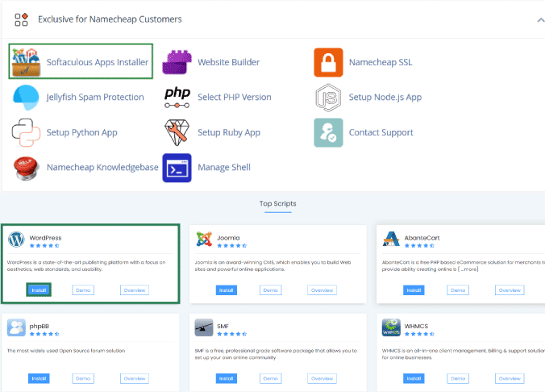545x392 pixels.
Task: Install phpBB
Action: coord(39,378)
